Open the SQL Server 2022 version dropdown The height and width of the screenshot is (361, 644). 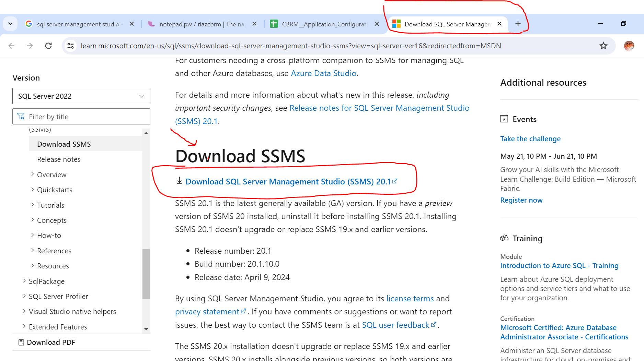point(81,96)
